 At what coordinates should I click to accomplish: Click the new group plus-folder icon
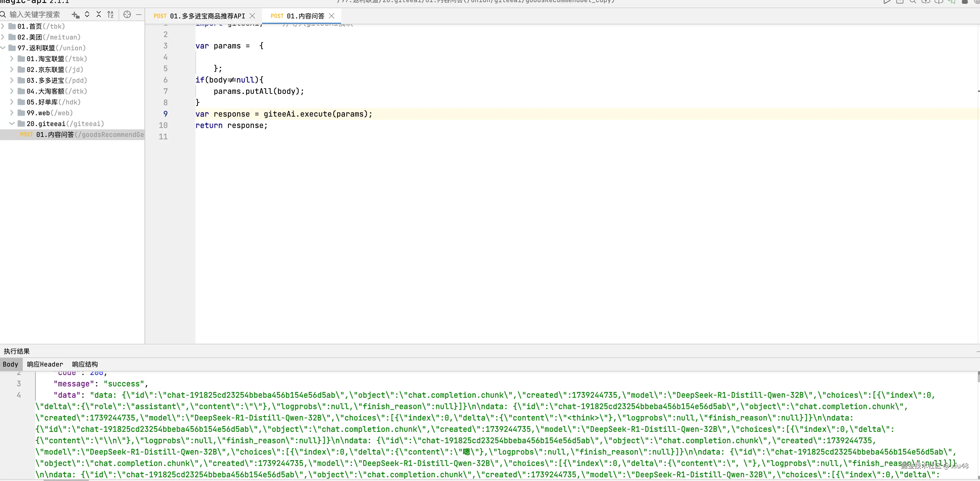click(x=75, y=15)
